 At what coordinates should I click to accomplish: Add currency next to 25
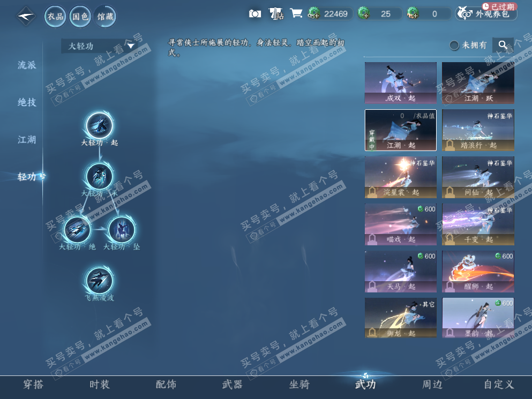364,13
